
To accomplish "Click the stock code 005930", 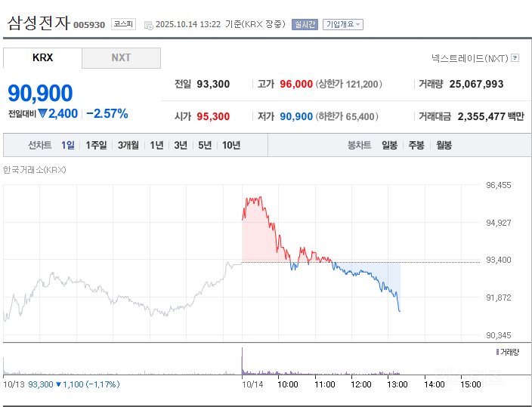I will pyautogui.click(x=89, y=25).
